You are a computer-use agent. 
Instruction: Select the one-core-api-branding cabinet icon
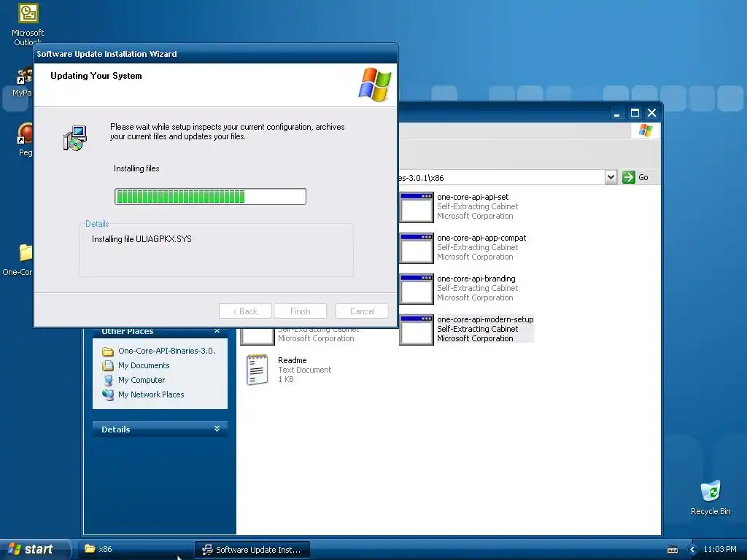coord(417,289)
